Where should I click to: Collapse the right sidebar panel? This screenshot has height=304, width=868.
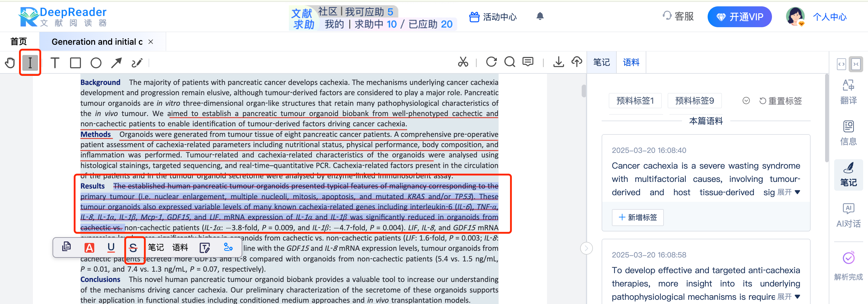click(x=856, y=64)
